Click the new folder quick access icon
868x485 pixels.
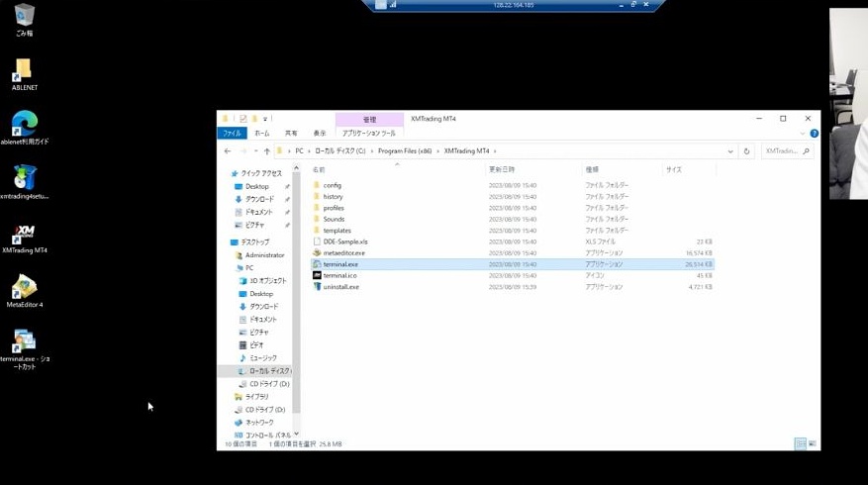[254, 119]
